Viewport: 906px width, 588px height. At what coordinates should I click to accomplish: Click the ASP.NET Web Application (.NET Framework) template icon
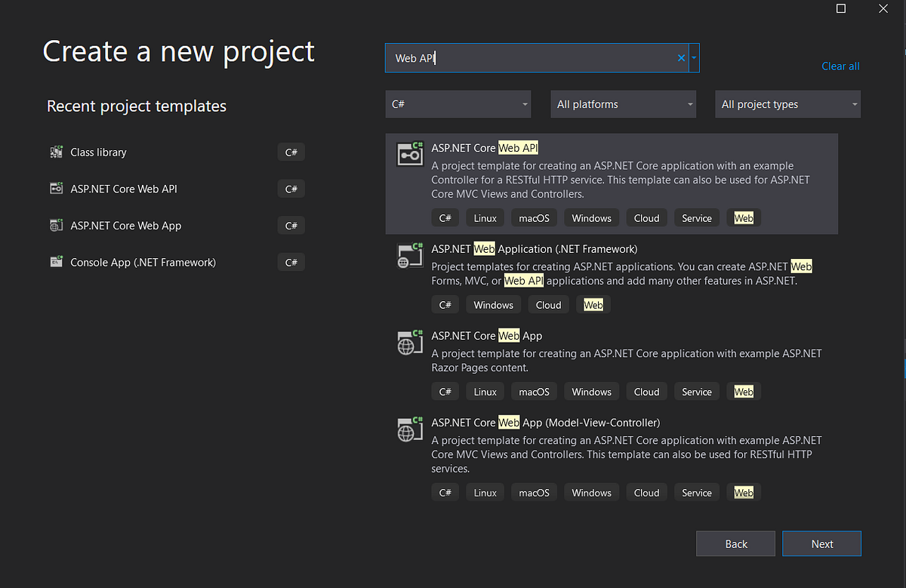(409, 255)
